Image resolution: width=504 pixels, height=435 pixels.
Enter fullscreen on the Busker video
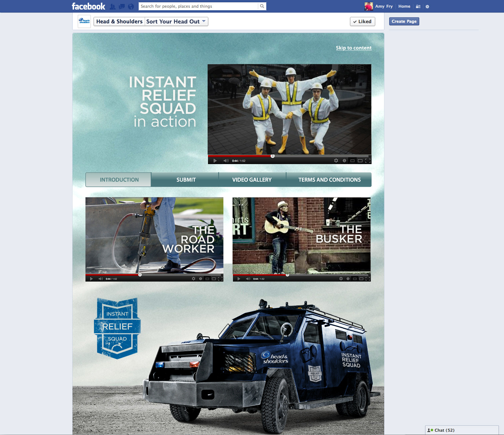[368, 279]
